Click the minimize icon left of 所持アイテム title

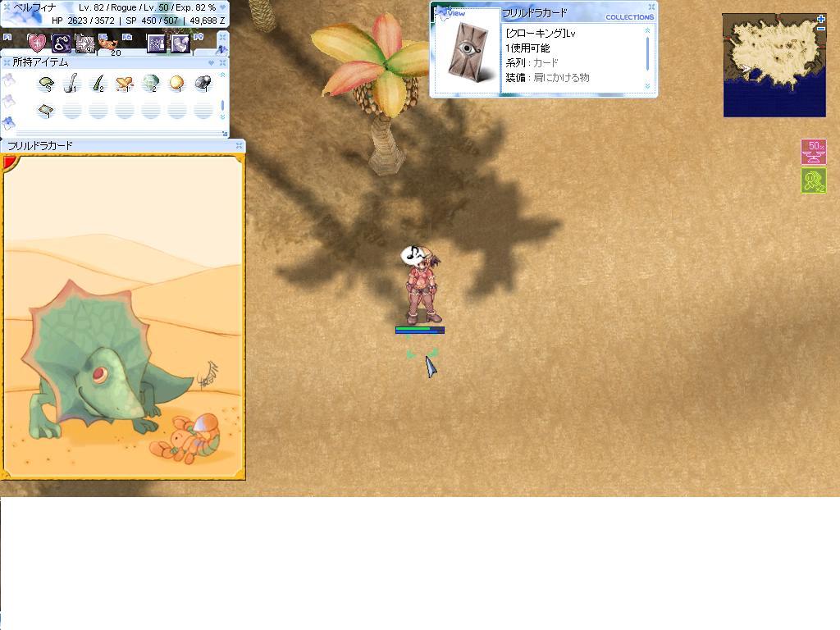(x=7, y=62)
